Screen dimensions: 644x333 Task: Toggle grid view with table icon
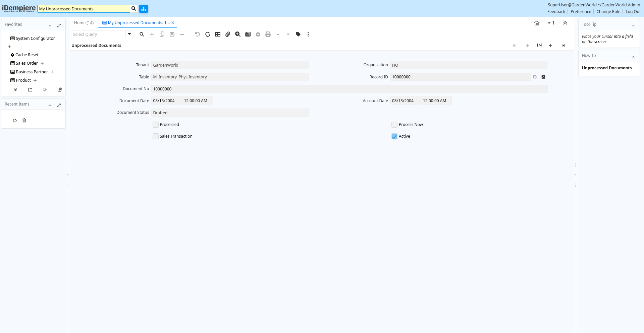click(218, 34)
